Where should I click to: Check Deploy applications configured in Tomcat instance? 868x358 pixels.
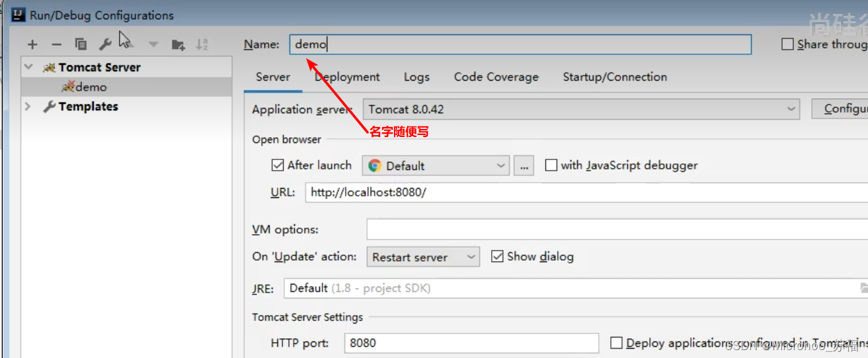(616, 343)
